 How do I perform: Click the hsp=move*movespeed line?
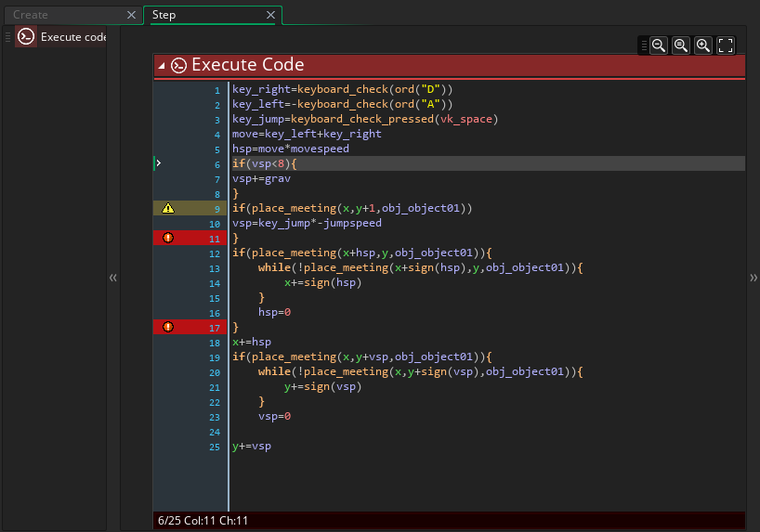point(290,149)
